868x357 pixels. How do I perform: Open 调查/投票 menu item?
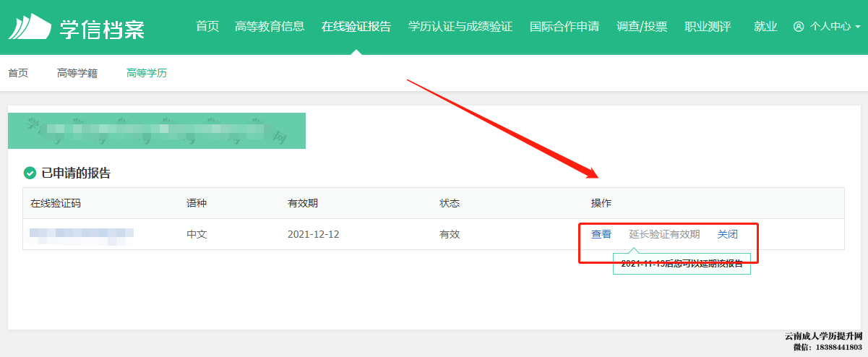click(x=642, y=27)
